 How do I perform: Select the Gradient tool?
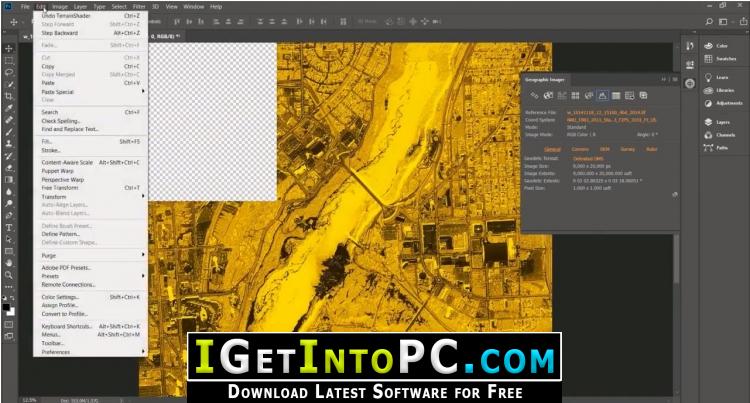[9, 180]
